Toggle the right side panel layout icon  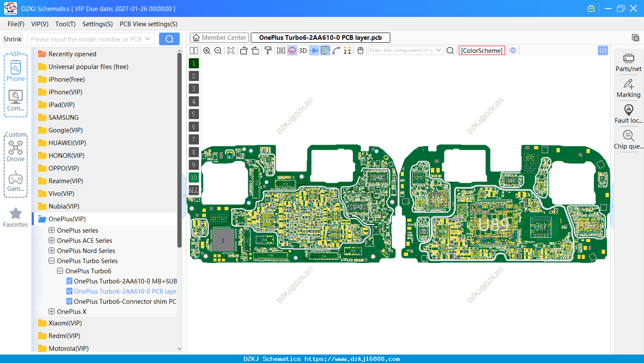(x=603, y=50)
